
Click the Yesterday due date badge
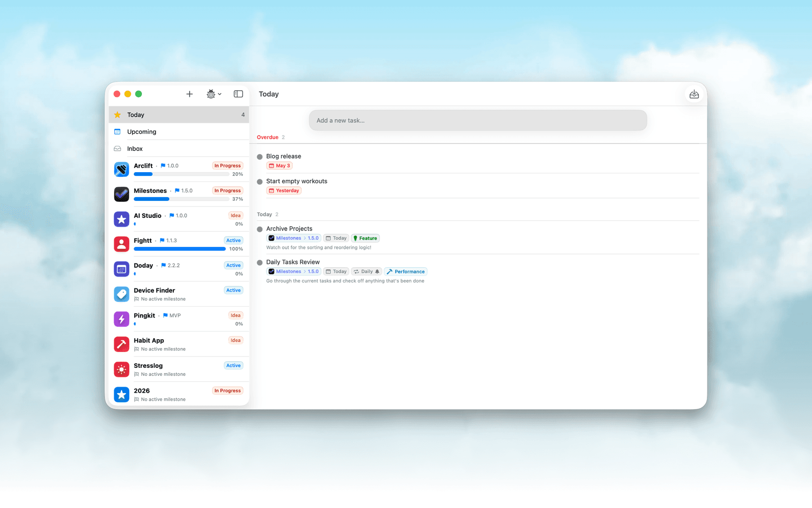(x=284, y=190)
